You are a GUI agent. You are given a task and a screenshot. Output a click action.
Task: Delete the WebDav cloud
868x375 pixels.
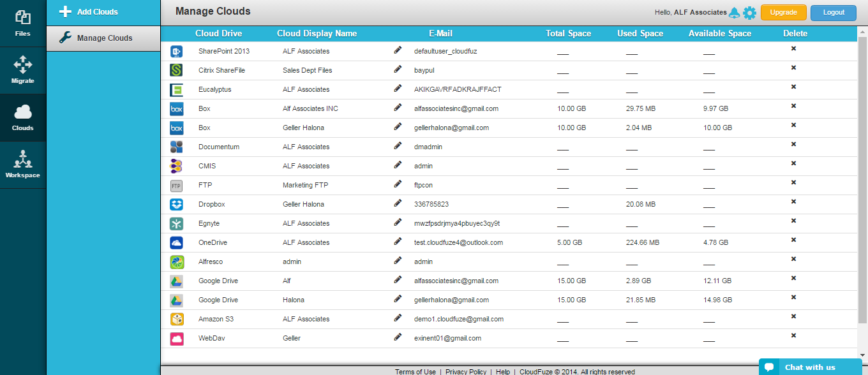[794, 335]
